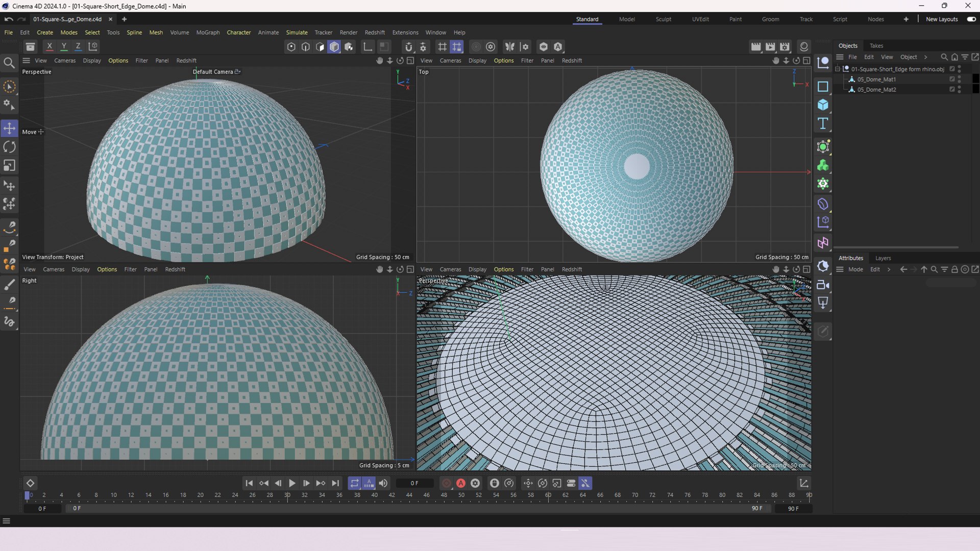Open Attributes manager hamburger menu
Screen dimensions: 980x551
(840, 269)
